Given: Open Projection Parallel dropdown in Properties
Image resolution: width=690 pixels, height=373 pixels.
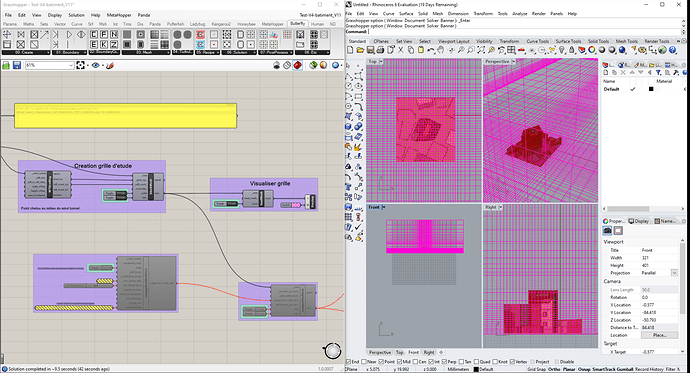Looking at the screenshot, I should click(x=674, y=273).
